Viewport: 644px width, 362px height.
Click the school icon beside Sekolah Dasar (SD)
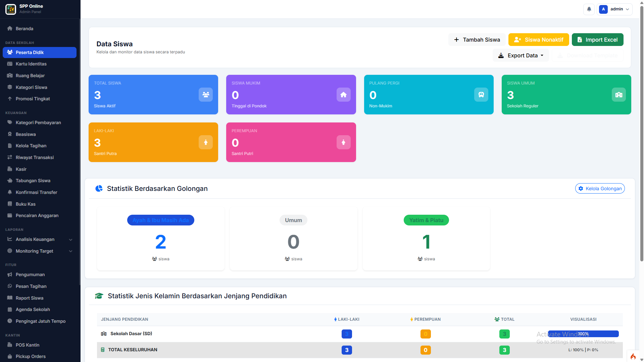click(104, 334)
